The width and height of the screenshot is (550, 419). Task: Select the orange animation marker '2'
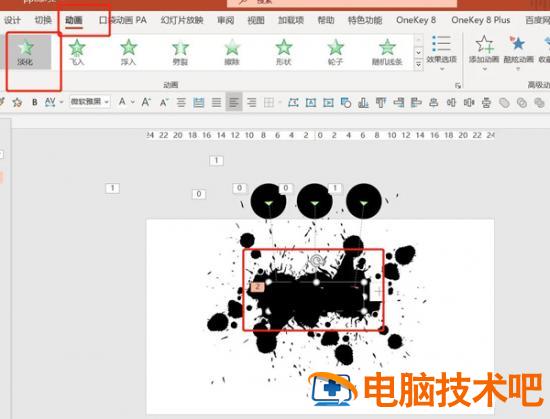(x=257, y=287)
